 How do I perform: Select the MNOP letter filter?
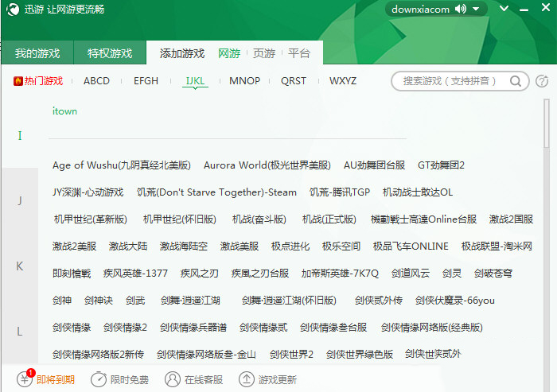(244, 81)
